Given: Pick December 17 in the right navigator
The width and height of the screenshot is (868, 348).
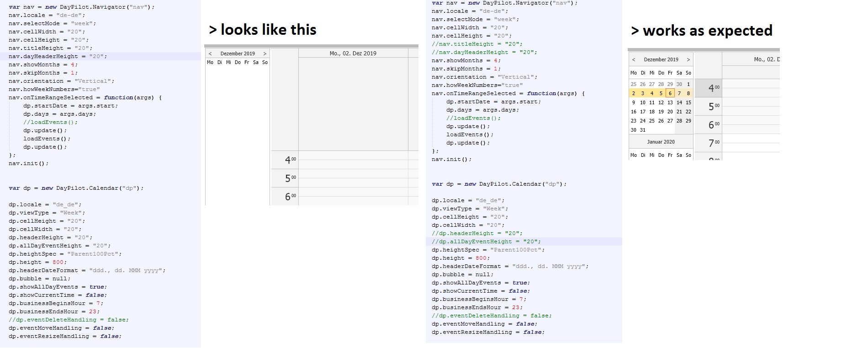Looking at the screenshot, I should [643, 112].
